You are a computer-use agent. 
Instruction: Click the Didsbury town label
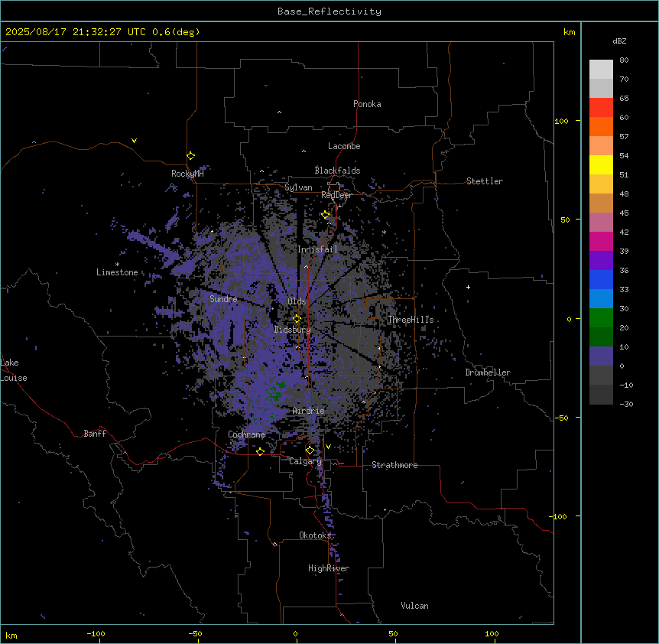coord(293,330)
